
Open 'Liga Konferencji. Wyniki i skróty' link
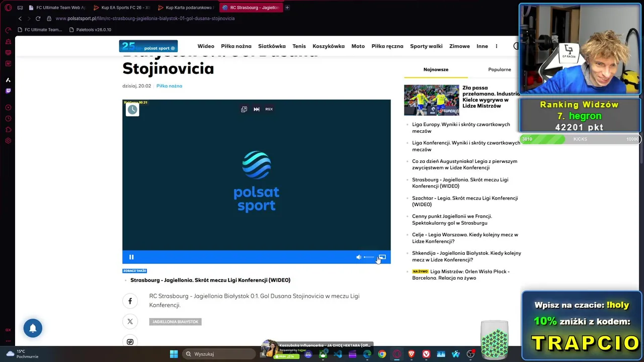pos(466,146)
